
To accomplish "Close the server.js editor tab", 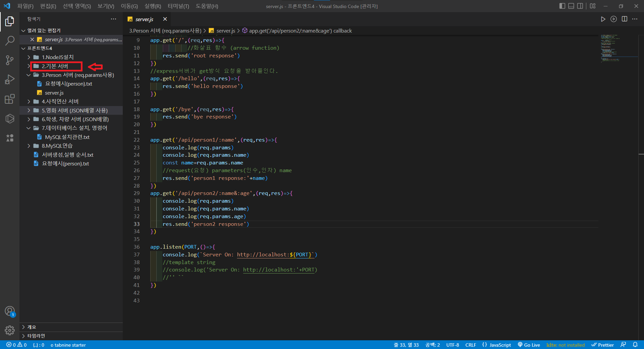I will coord(165,19).
